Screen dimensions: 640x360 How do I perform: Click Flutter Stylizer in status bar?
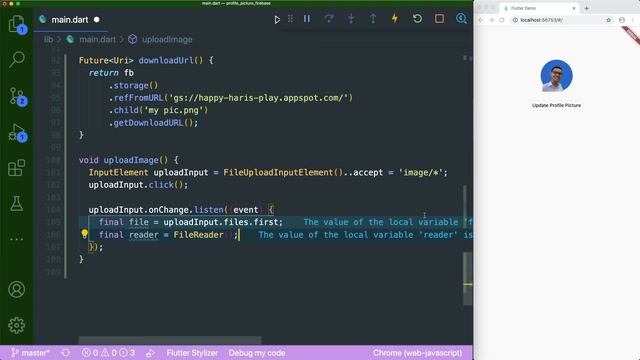click(192, 353)
